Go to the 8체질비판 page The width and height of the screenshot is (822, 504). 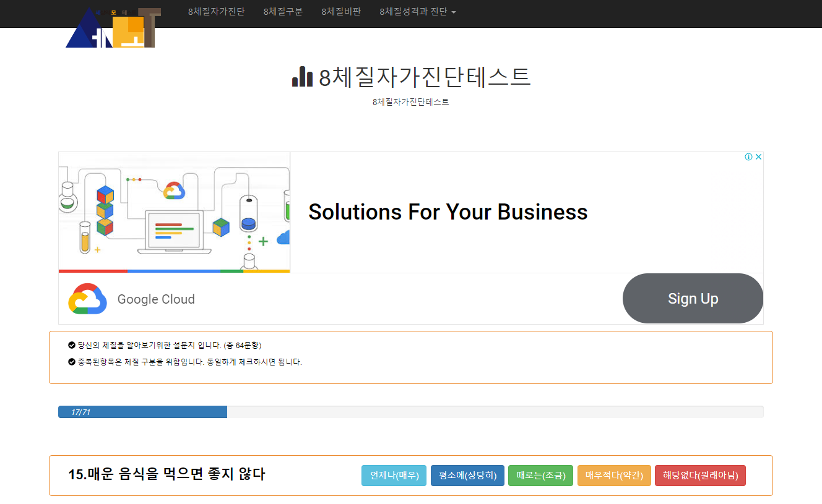(x=341, y=12)
